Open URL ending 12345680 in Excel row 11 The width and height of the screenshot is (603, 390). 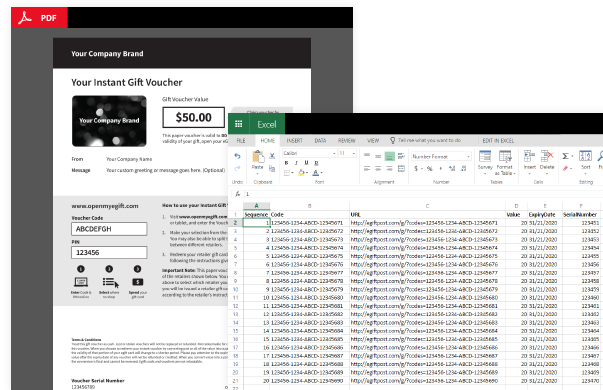424,298
